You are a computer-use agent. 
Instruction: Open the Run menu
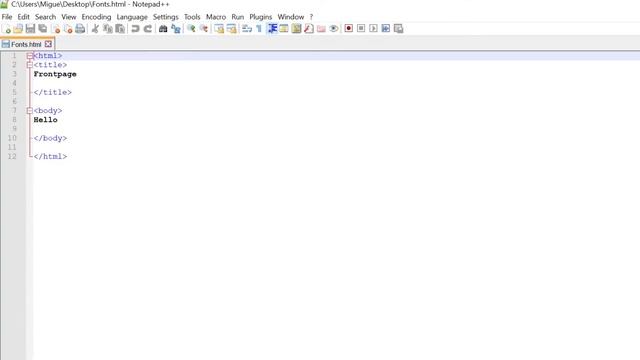(238, 17)
